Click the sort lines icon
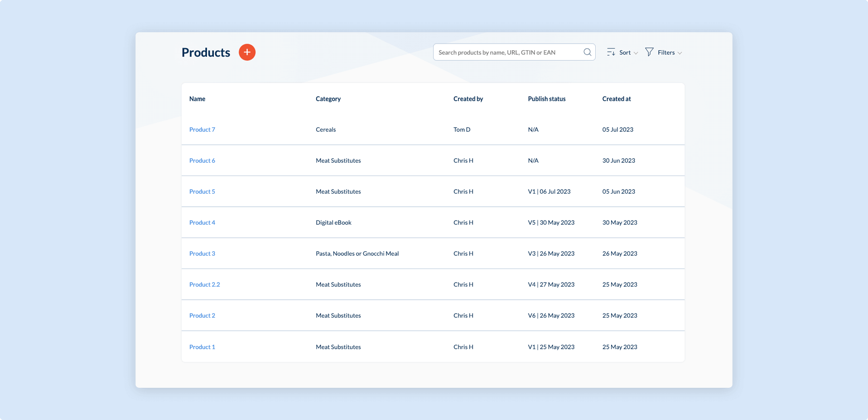This screenshot has width=868, height=420. pyautogui.click(x=611, y=52)
